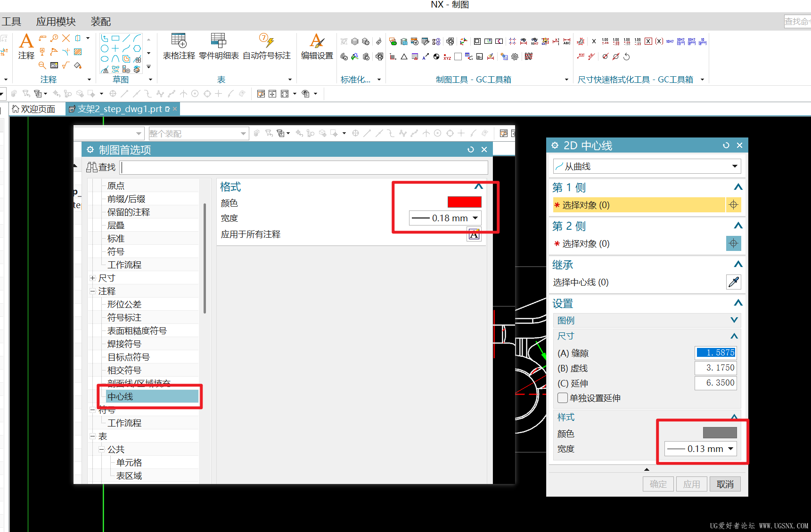Viewport: 811px width, 532px height.
Task: Click the gear icon in 制图工具 GC工具箱
Action: click(515, 57)
